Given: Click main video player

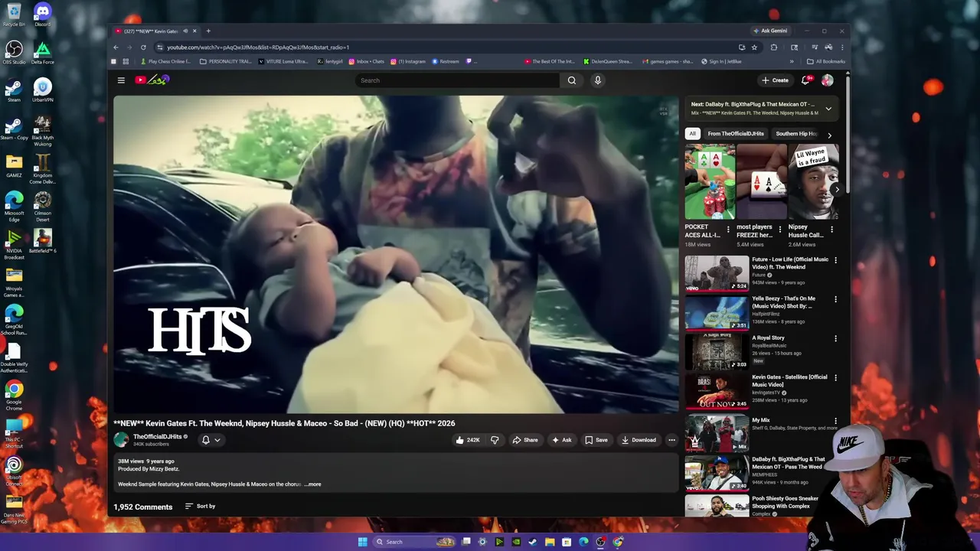Looking at the screenshot, I should coord(396,254).
